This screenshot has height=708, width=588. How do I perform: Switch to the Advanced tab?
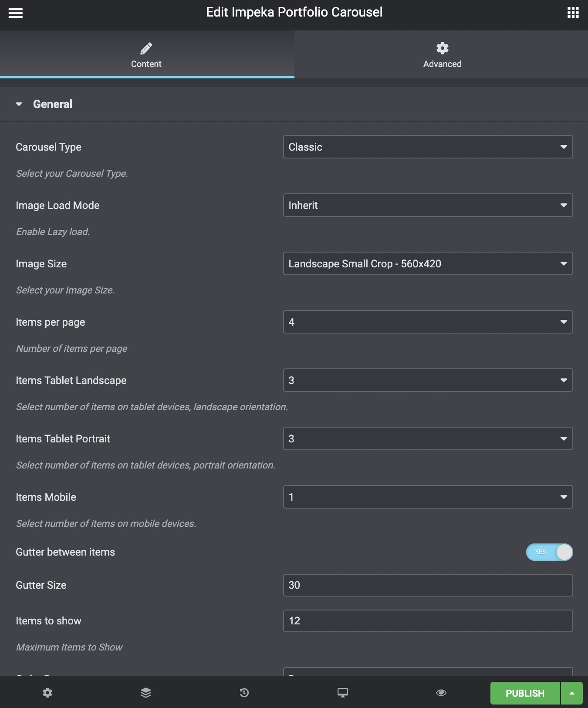(442, 55)
